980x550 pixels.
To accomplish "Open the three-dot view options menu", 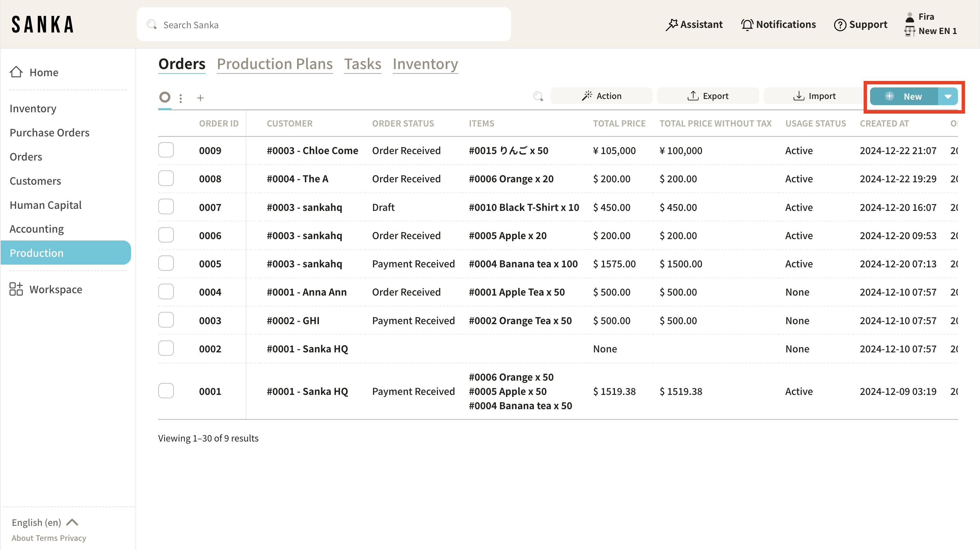I will pos(181,98).
